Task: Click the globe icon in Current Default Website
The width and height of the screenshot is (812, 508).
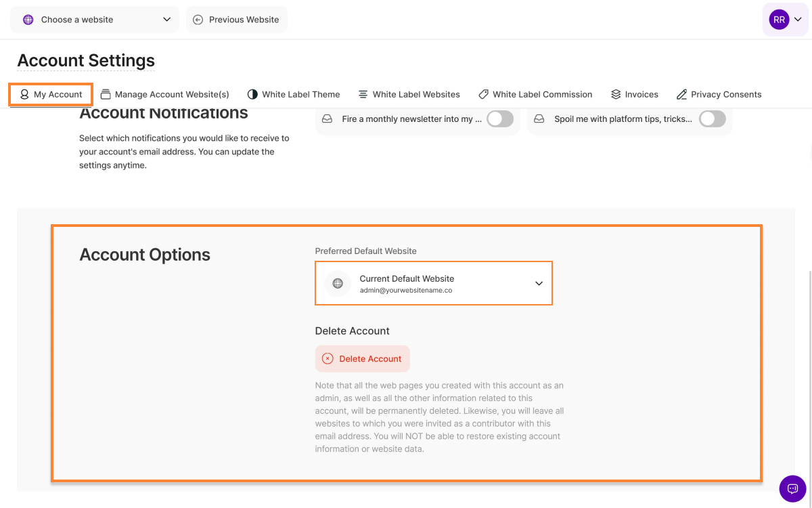Action: tap(338, 283)
